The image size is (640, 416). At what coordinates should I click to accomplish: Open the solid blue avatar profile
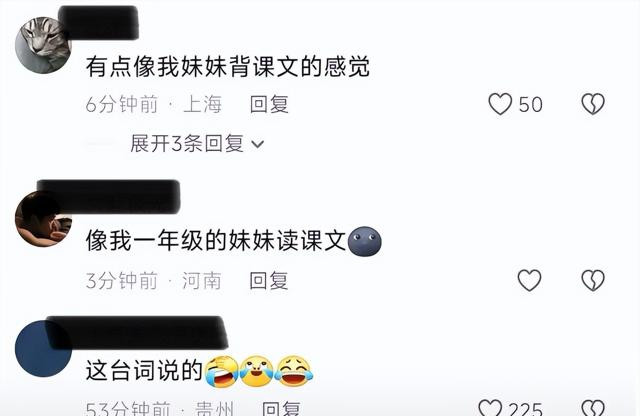[43, 348]
